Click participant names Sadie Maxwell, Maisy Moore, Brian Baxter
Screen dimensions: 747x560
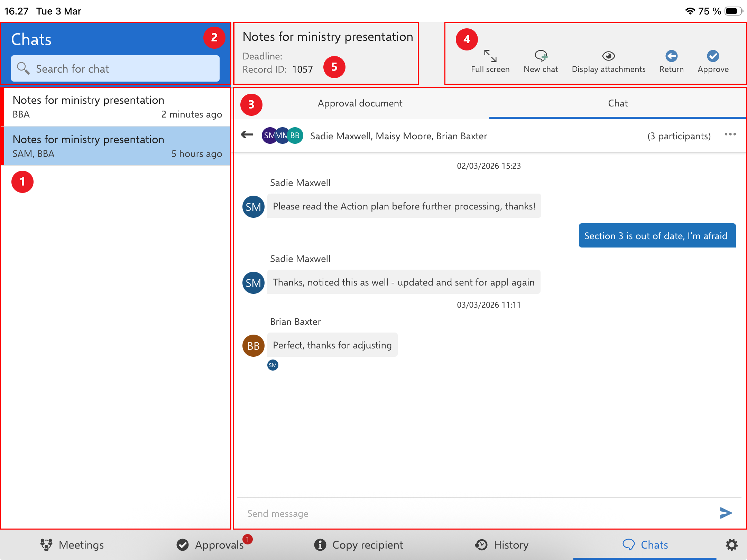coord(398,136)
